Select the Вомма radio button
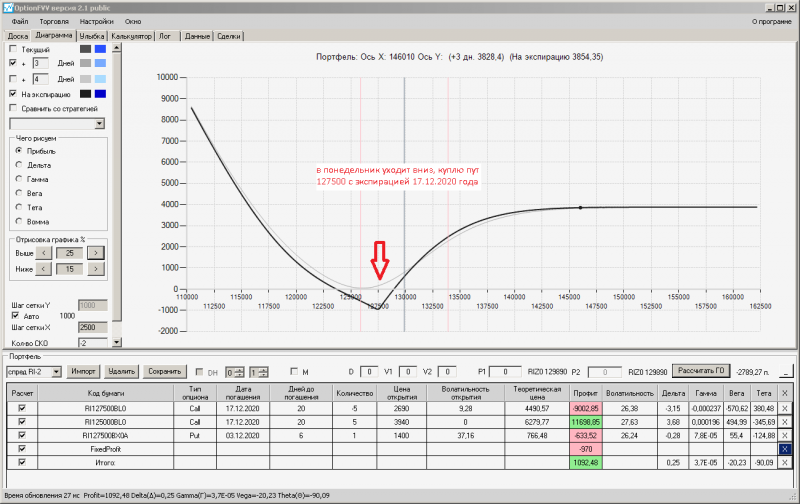The image size is (800, 504). [19, 221]
